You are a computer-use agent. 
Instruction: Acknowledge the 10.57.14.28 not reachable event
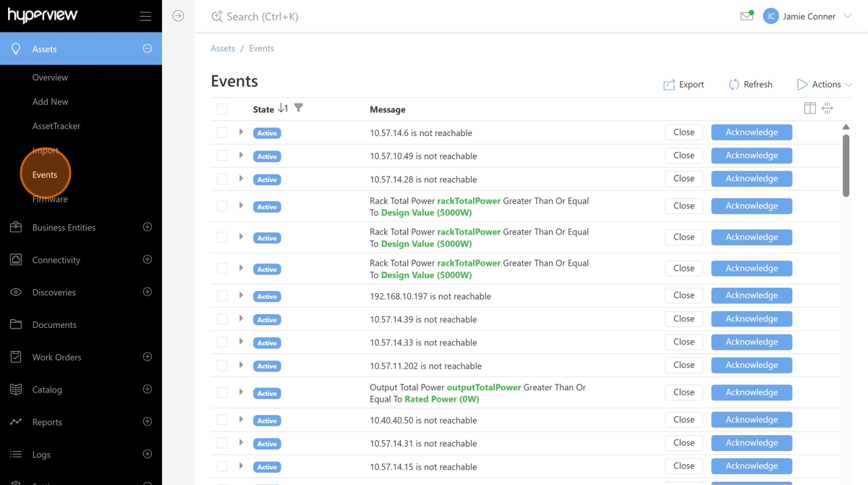pos(751,179)
